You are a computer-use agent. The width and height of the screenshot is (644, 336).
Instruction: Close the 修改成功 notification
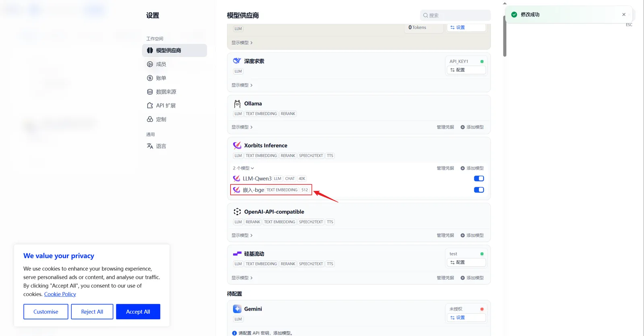click(x=624, y=15)
